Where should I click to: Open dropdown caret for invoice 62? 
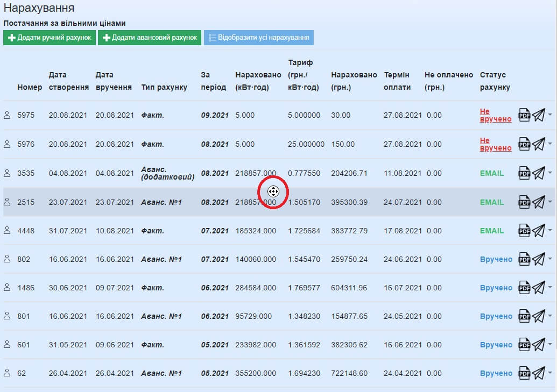pyautogui.click(x=550, y=373)
